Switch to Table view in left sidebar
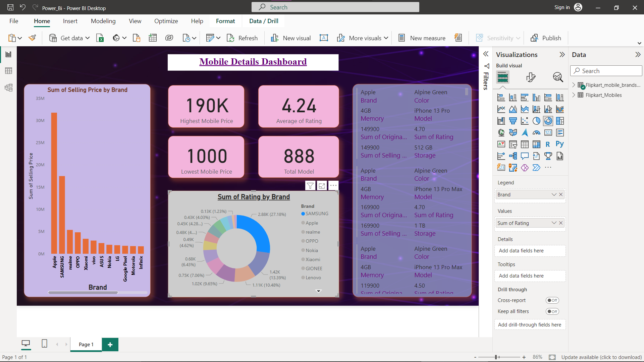This screenshot has height=362, width=644. (x=9, y=70)
